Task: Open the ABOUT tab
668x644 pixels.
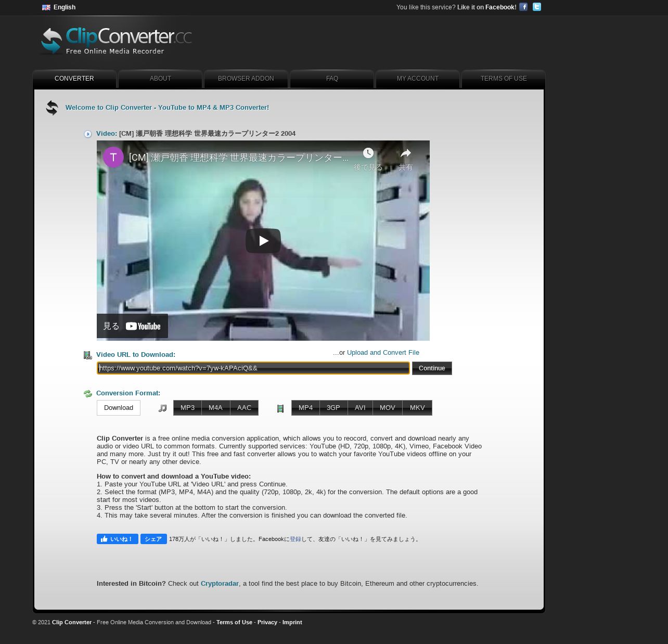Action: pyautogui.click(x=160, y=79)
